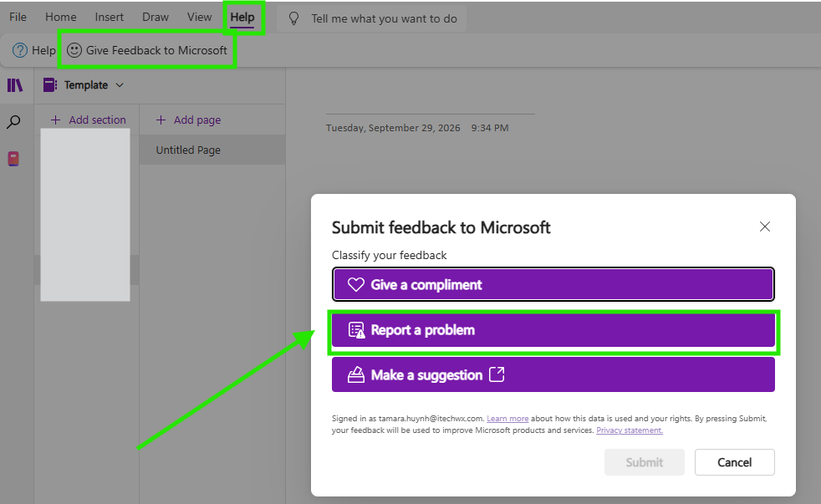The image size is (821, 504).
Task: Click Add page button
Action: [x=188, y=120]
